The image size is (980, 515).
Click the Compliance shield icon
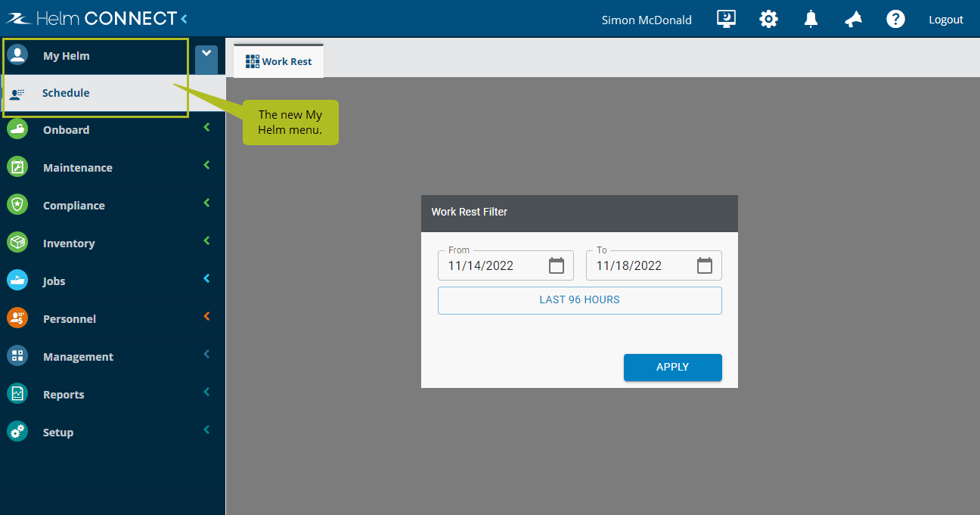[x=17, y=205]
